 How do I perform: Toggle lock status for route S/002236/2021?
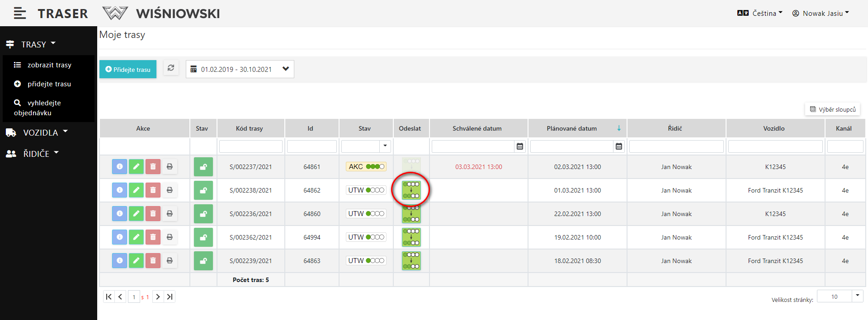pyautogui.click(x=203, y=214)
